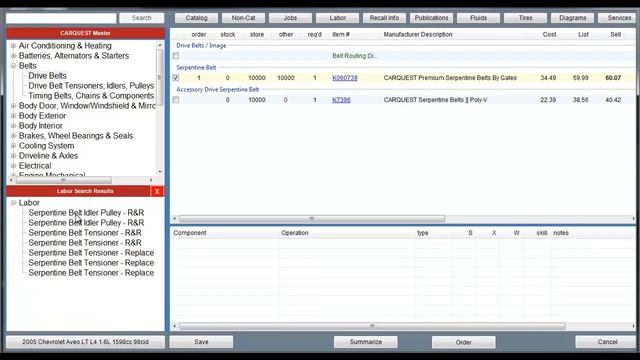Open the Belt Routing Diagram link

point(355,56)
